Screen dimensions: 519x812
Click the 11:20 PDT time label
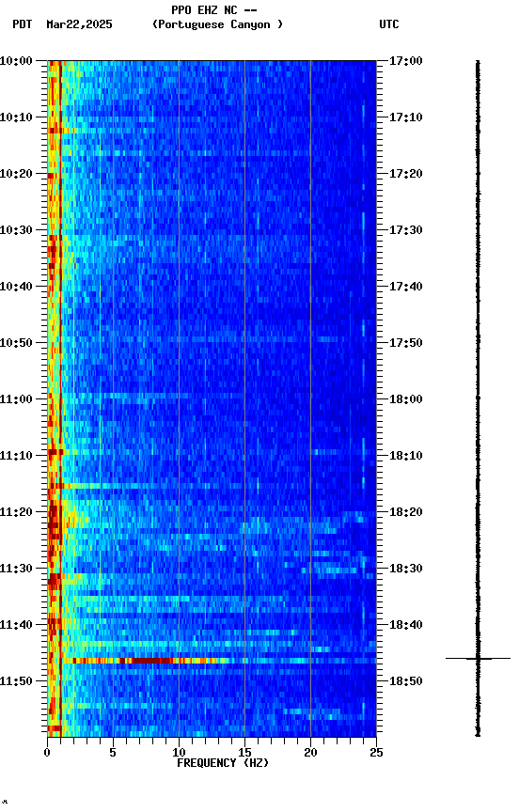(16, 513)
